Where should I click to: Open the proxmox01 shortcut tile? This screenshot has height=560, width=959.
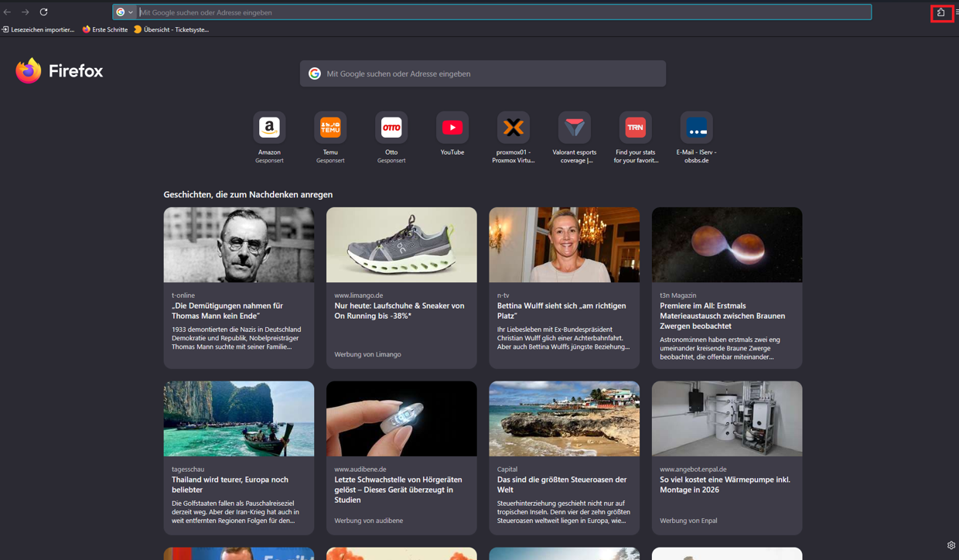[x=514, y=128]
